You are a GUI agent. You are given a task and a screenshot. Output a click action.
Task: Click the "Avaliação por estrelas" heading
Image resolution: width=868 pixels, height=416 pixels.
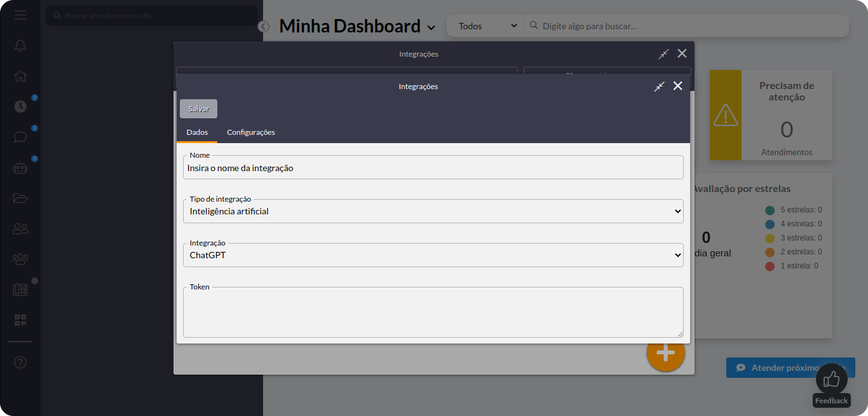coord(742,188)
